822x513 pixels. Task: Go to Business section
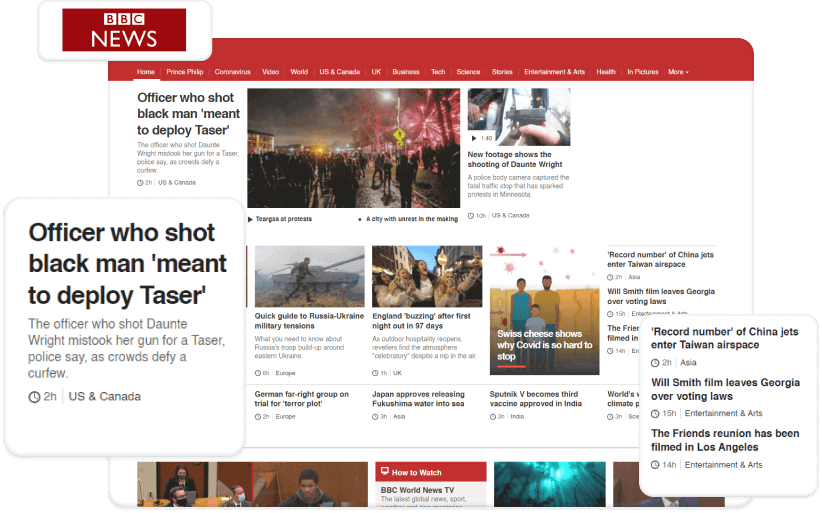click(406, 72)
